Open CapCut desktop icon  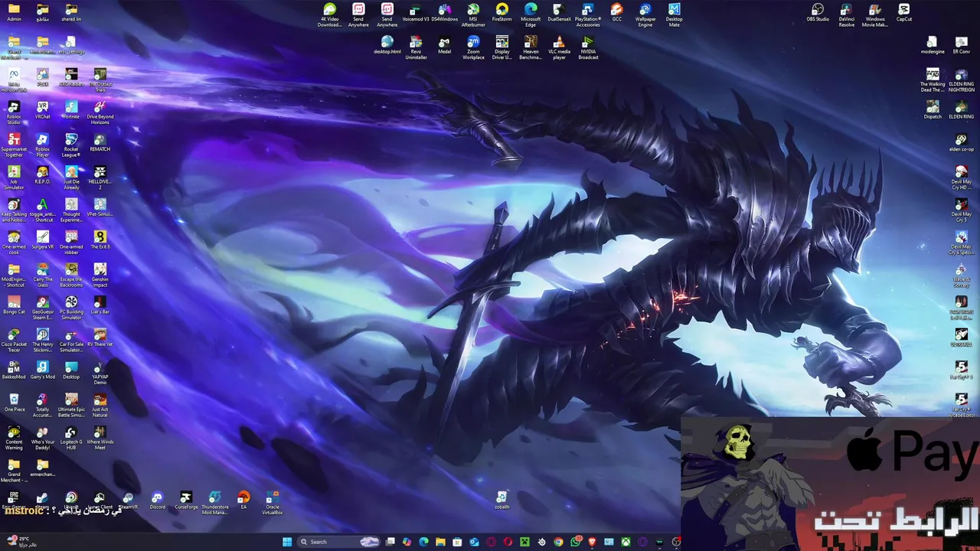coord(903,13)
